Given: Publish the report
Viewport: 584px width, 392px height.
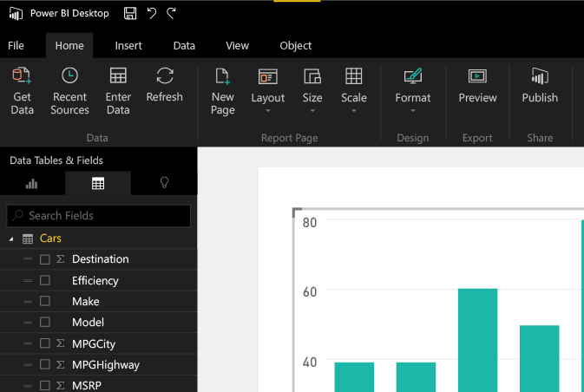Looking at the screenshot, I should click(540, 86).
